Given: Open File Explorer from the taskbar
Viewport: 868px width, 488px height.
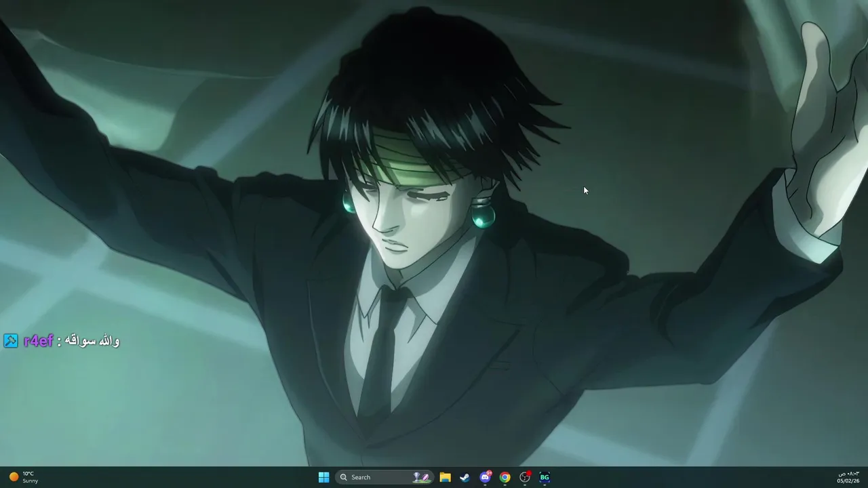Looking at the screenshot, I should click(x=445, y=477).
